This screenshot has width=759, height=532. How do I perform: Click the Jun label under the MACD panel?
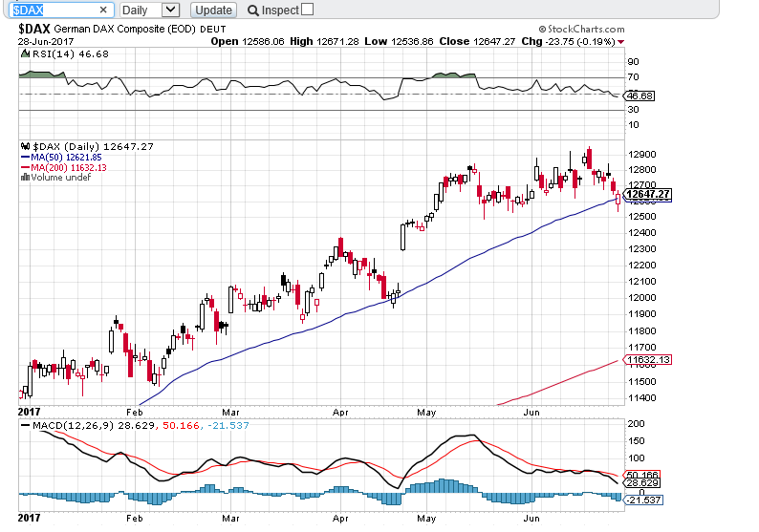click(531, 518)
